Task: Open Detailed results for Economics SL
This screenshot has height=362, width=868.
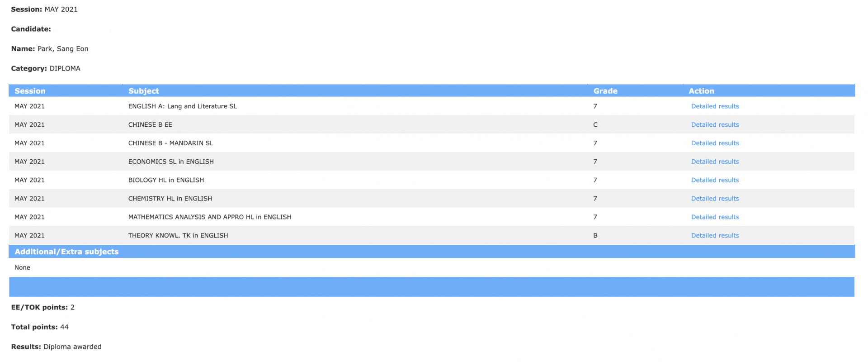Action: (x=715, y=162)
